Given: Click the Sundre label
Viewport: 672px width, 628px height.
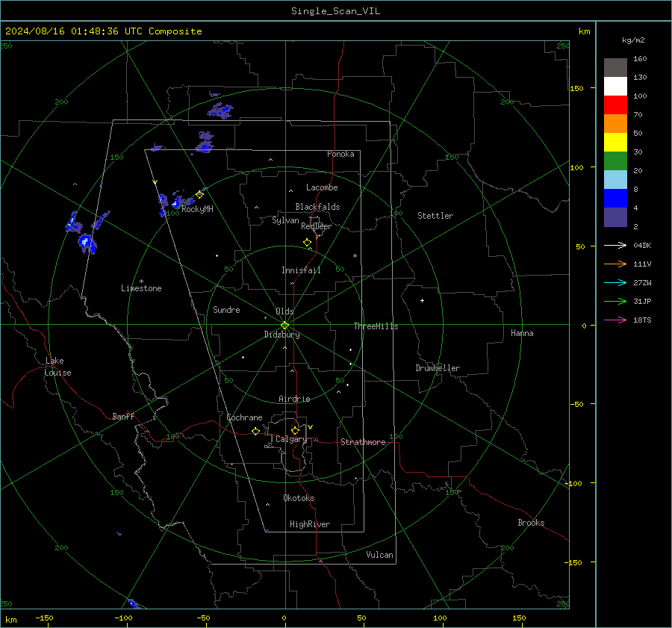Looking at the screenshot, I should coord(226,310).
